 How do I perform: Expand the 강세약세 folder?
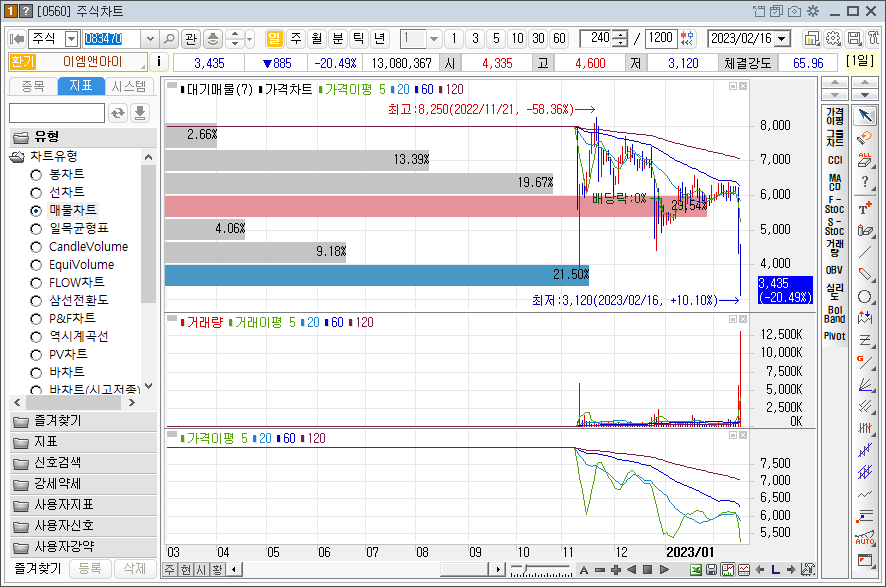(x=83, y=484)
